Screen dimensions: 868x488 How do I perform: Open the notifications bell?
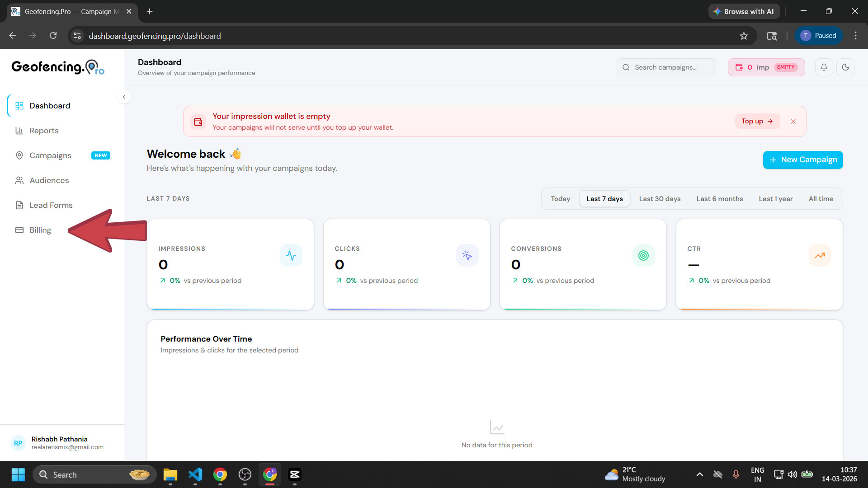[x=824, y=67]
